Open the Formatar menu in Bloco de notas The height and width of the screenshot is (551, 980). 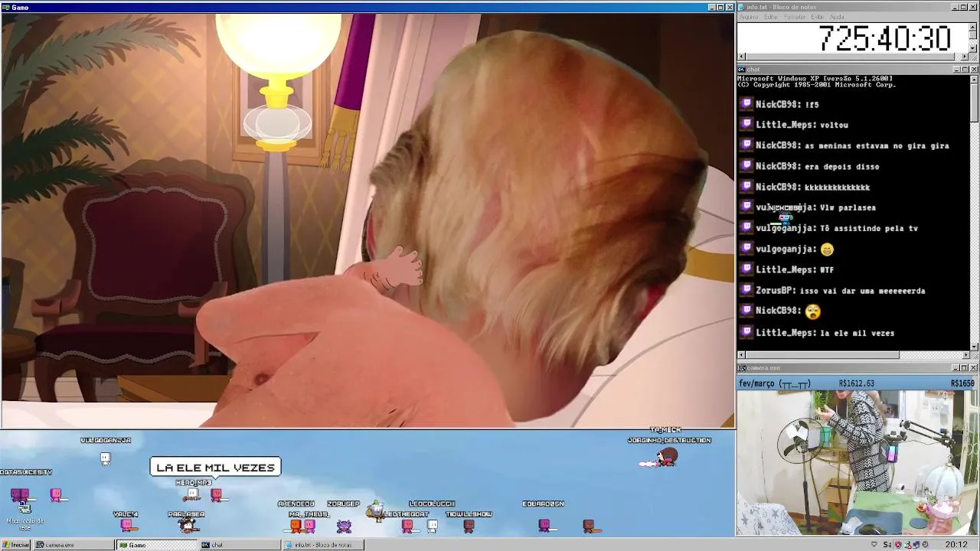(x=795, y=17)
